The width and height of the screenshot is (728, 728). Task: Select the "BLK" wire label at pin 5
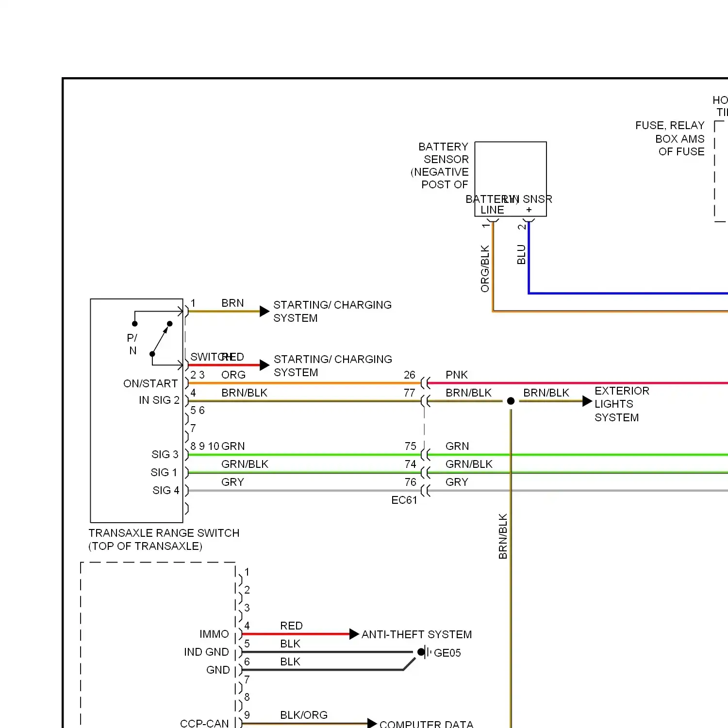pyautogui.click(x=290, y=644)
